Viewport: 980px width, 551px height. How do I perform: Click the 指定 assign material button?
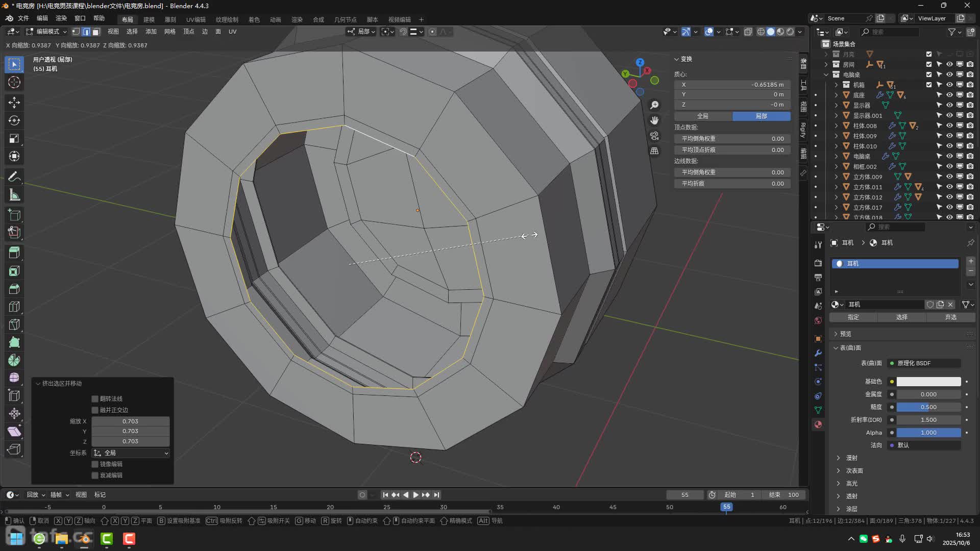click(853, 317)
